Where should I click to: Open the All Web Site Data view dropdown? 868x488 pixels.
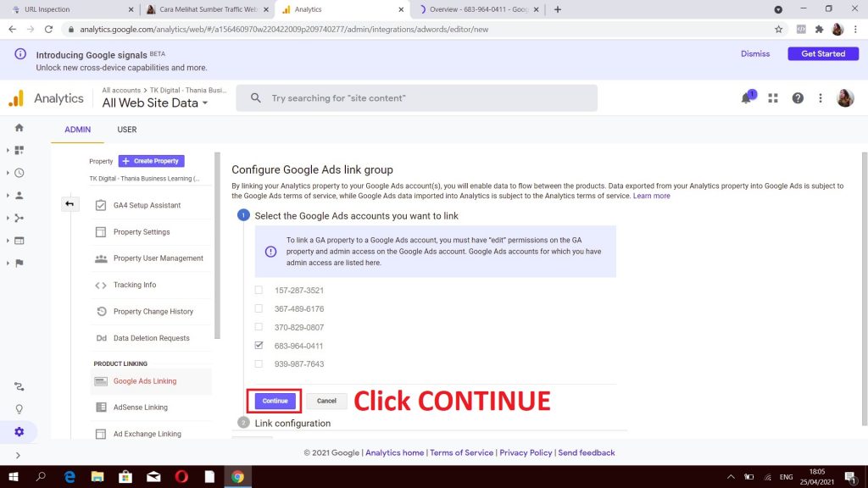click(x=155, y=103)
